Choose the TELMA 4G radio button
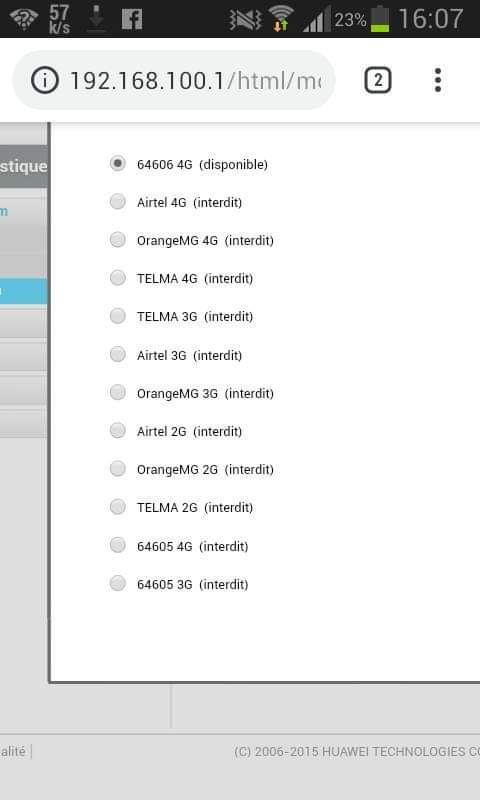 [118, 278]
